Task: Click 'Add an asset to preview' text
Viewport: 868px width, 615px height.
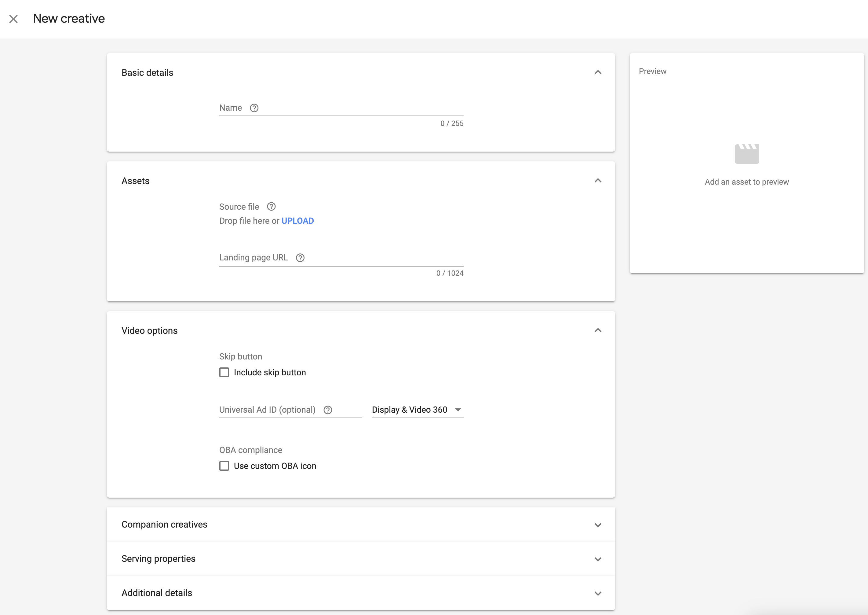Action: click(x=746, y=182)
